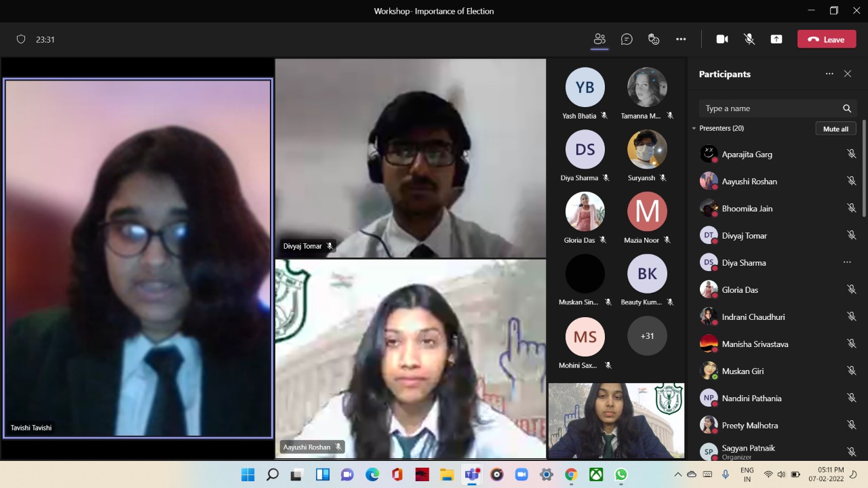Open Microsoft Teams from the taskbar
Screen dimensions: 868x488
pos(471,474)
